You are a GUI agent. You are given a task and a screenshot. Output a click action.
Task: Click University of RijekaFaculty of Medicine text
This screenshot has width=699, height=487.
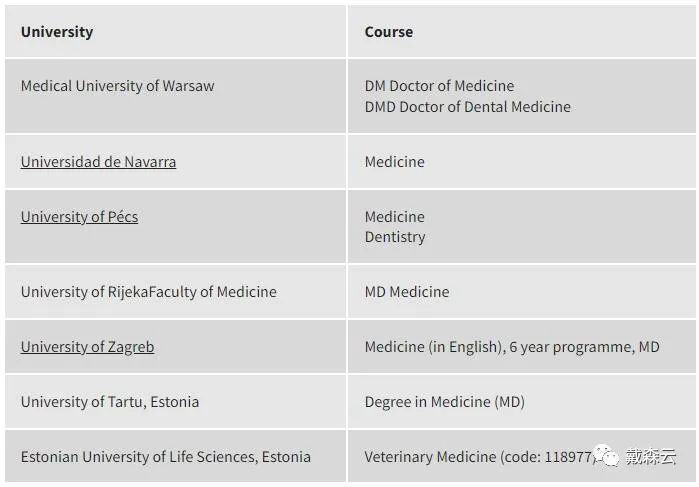(148, 292)
